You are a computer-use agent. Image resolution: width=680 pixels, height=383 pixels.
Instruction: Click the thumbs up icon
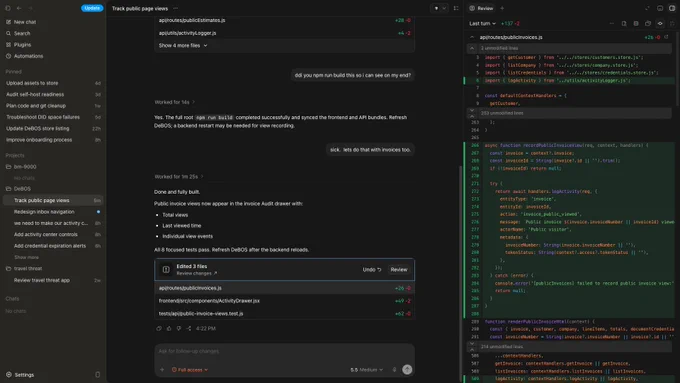click(x=169, y=329)
